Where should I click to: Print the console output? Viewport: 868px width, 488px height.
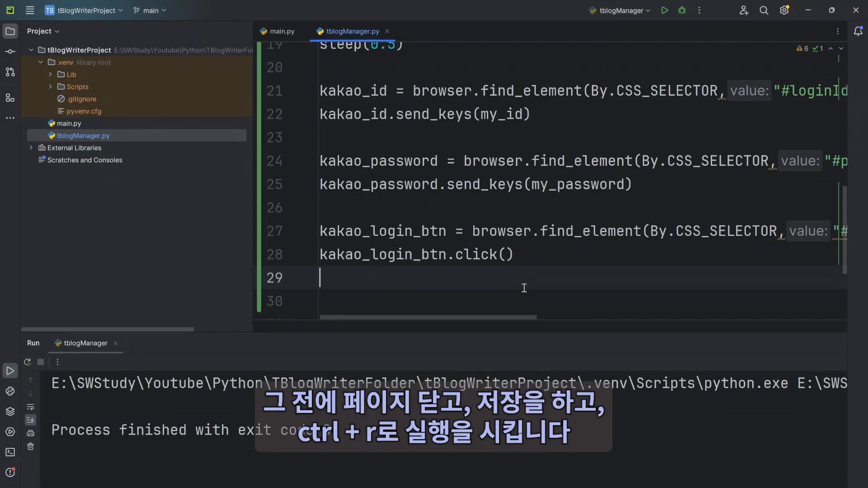(30, 433)
